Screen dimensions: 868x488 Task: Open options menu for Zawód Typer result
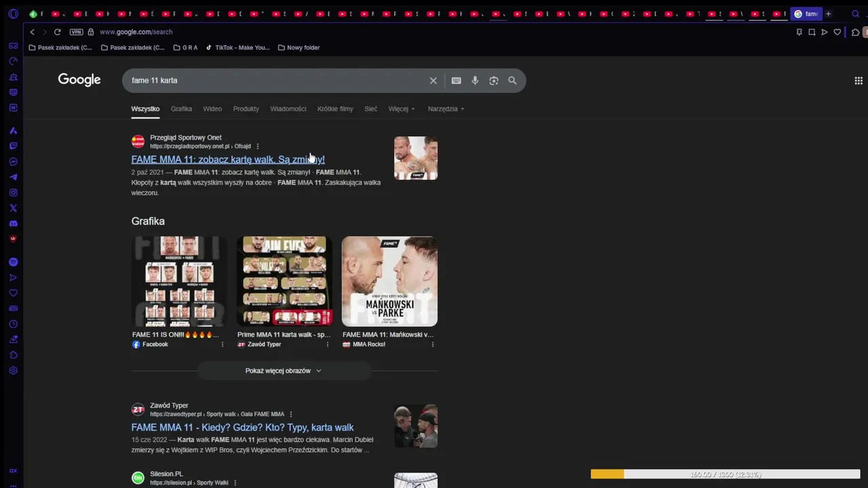click(291, 414)
